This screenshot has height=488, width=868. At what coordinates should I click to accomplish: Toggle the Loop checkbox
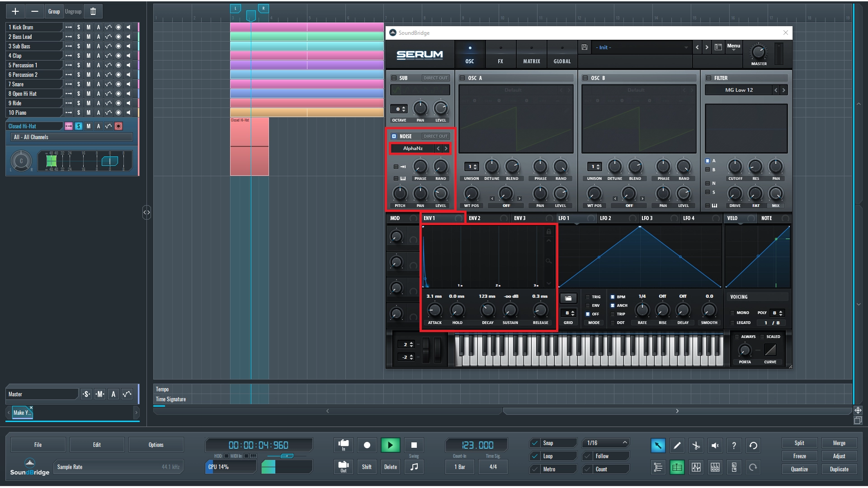pos(535,456)
